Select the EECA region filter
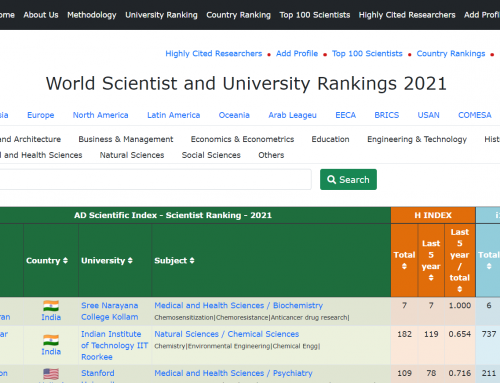This screenshot has width=500, height=383. 345,115
